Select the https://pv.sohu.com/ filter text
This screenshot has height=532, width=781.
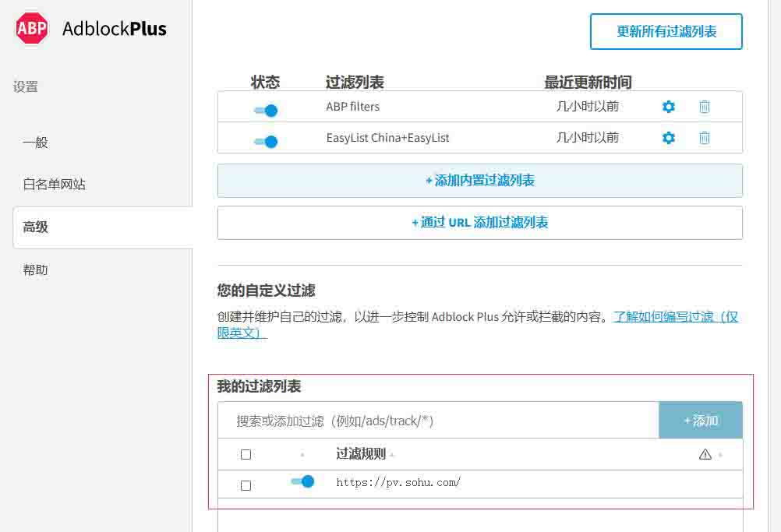pos(398,481)
